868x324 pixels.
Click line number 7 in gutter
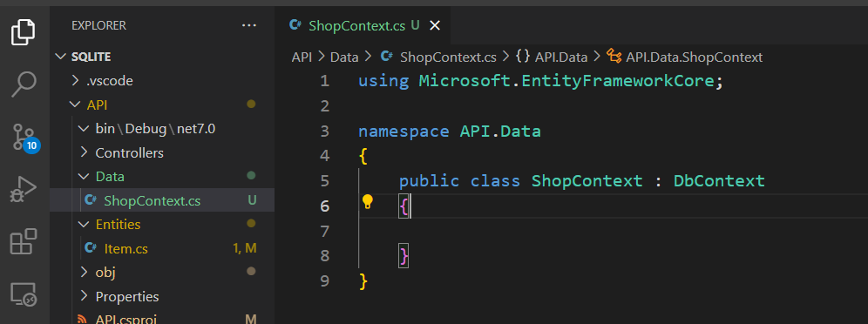coord(324,231)
